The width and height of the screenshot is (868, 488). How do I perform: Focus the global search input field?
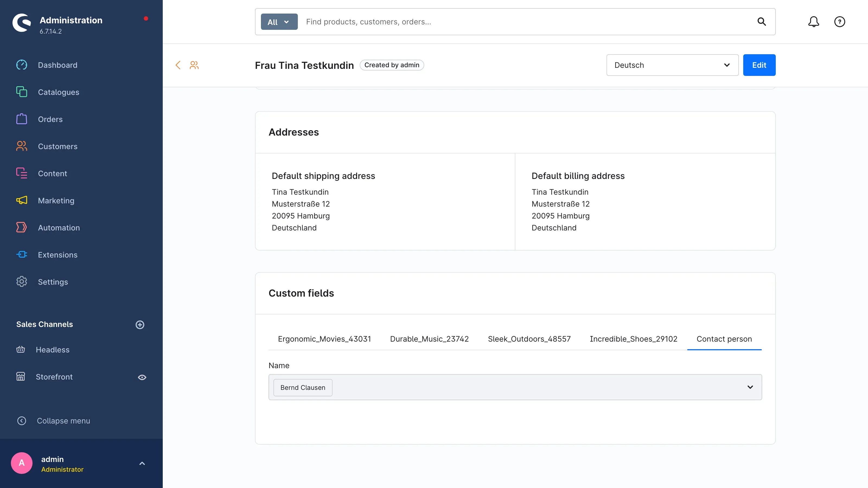(527, 22)
